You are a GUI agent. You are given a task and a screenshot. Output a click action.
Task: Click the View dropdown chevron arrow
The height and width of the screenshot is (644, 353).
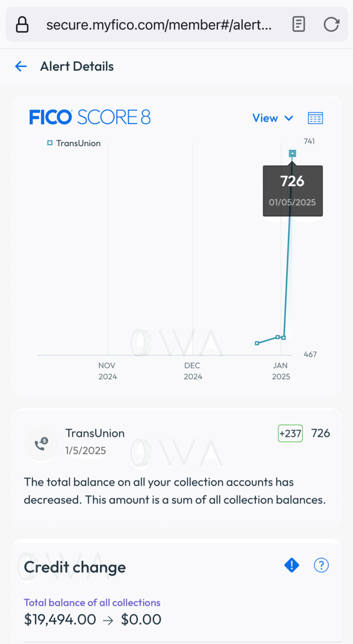tap(289, 118)
